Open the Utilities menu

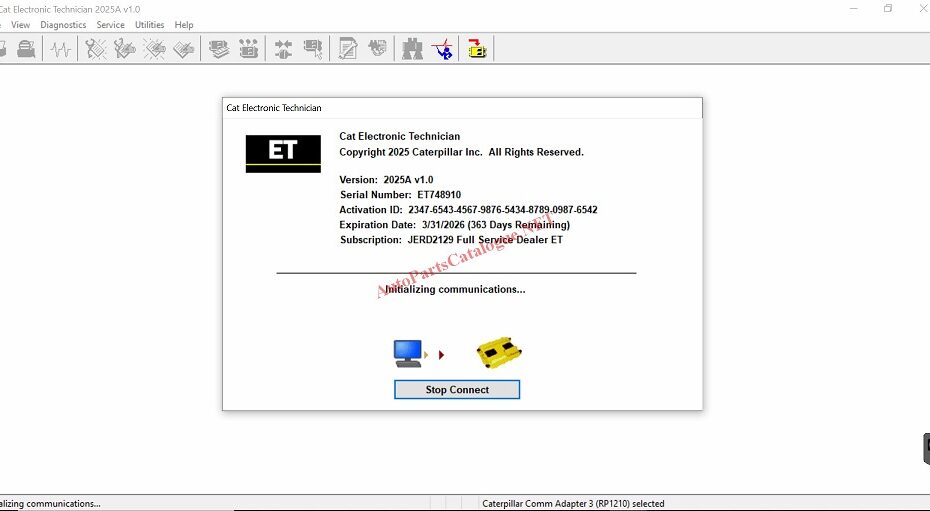tap(149, 25)
